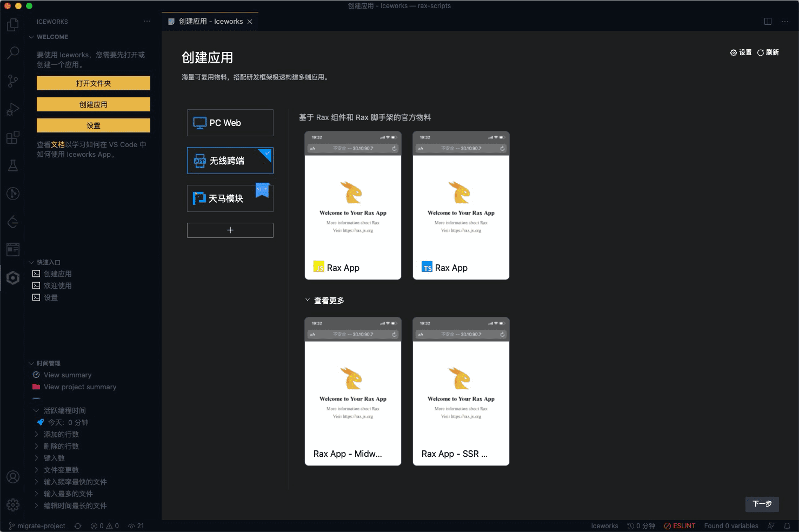Select the Rax App - SSR template card
799x532 pixels.
click(461, 391)
